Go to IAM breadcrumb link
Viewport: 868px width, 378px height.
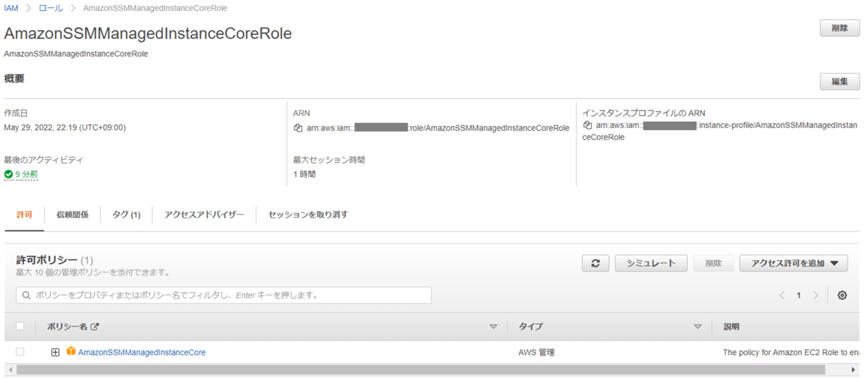click(11, 8)
